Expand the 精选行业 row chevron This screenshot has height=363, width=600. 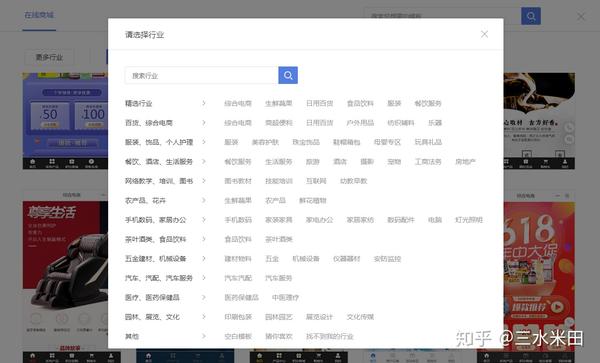click(204, 103)
